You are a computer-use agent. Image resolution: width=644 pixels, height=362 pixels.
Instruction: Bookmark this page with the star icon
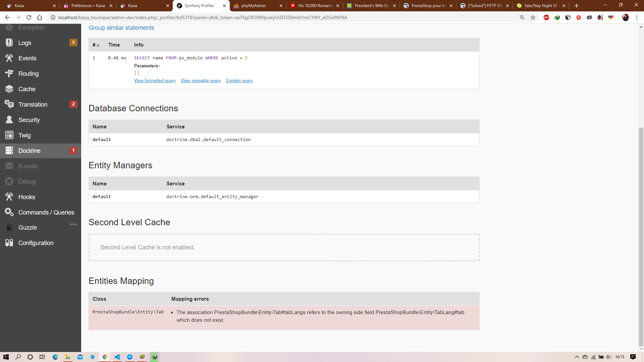click(533, 17)
